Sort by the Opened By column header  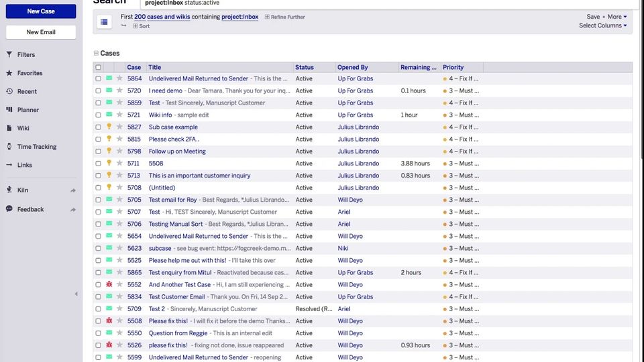(352, 67)
